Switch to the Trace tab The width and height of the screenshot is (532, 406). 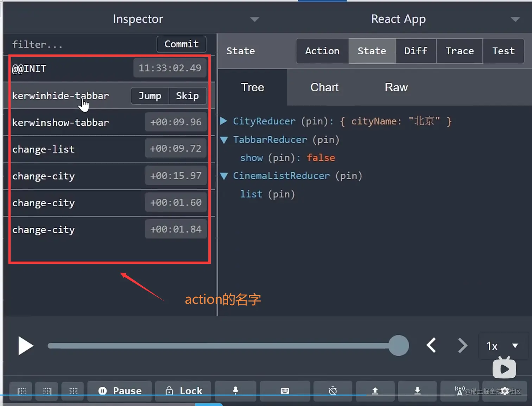pos(460,51)
